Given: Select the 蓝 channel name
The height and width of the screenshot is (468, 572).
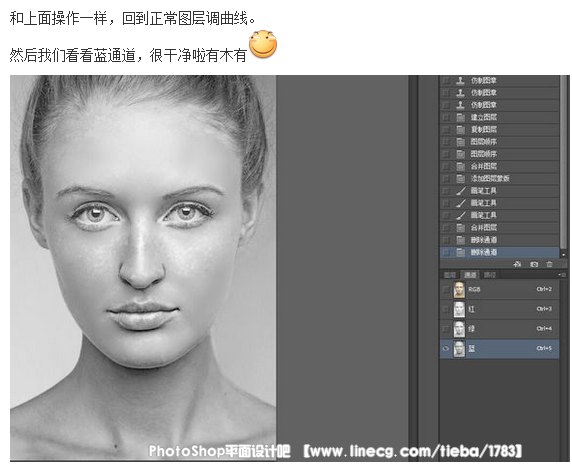Looking at the screenshot, I should 472,349.
